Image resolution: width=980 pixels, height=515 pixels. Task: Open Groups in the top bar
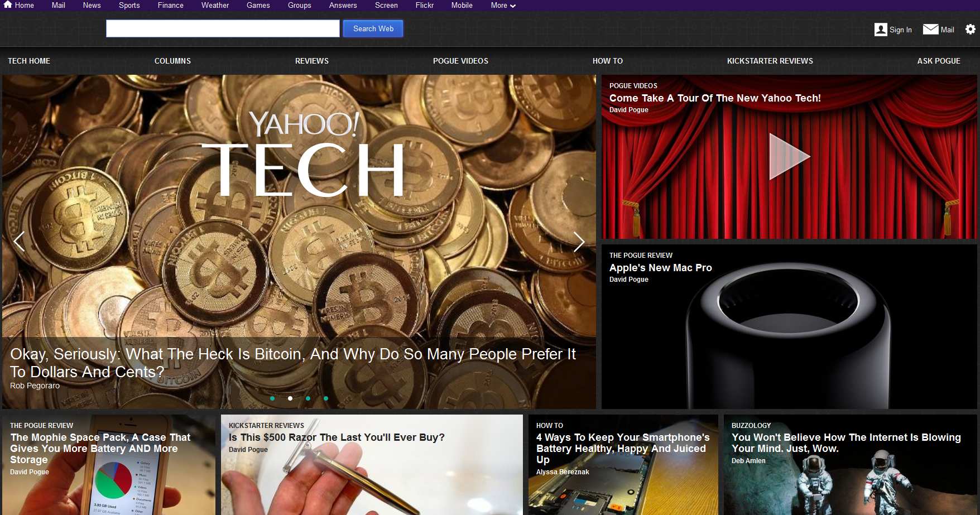coord(300,5)
